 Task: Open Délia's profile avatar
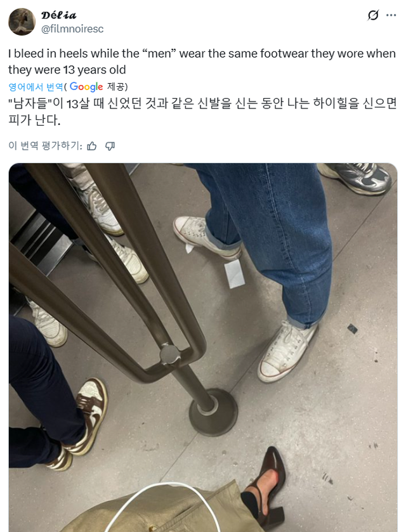coord(22,22)
